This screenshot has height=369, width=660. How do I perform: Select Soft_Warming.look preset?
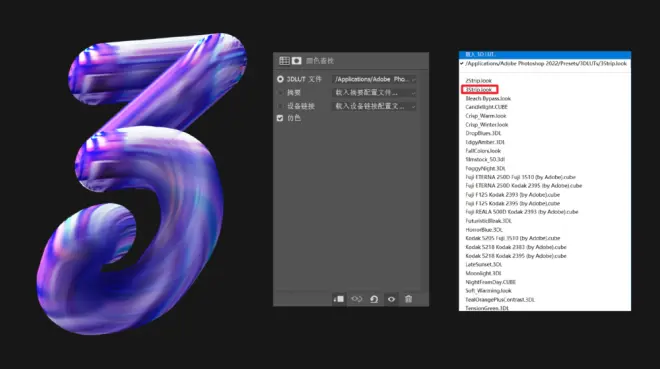(x=488, y=291)
